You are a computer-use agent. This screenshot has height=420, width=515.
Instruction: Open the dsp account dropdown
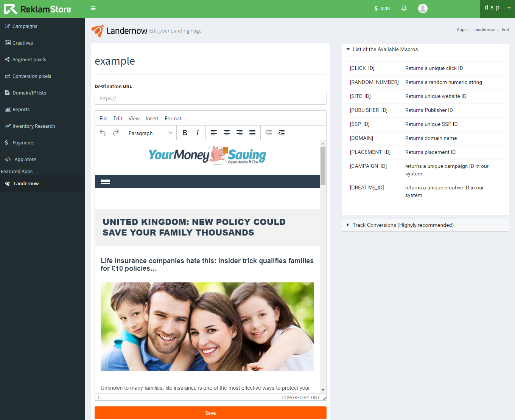(x=498, y=8)
